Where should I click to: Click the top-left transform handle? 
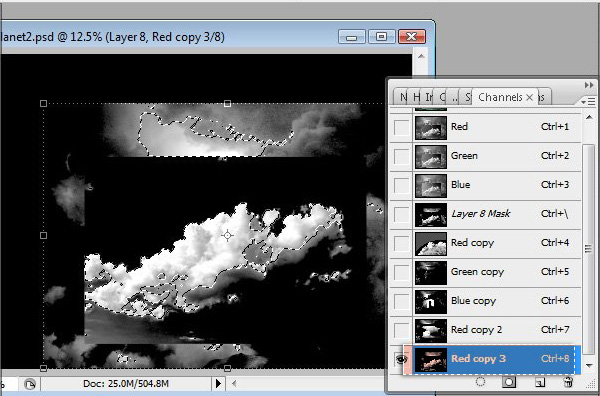(43, 103)
